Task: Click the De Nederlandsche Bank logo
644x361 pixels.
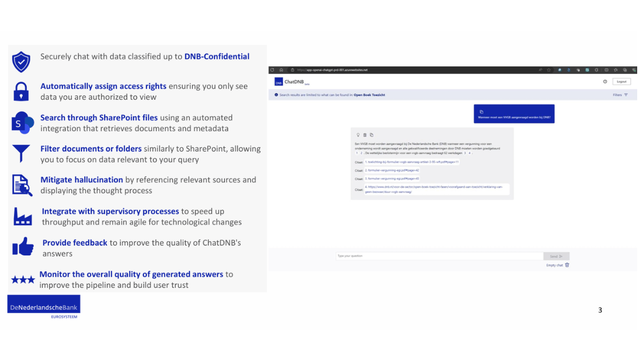Action: (44, 307)
